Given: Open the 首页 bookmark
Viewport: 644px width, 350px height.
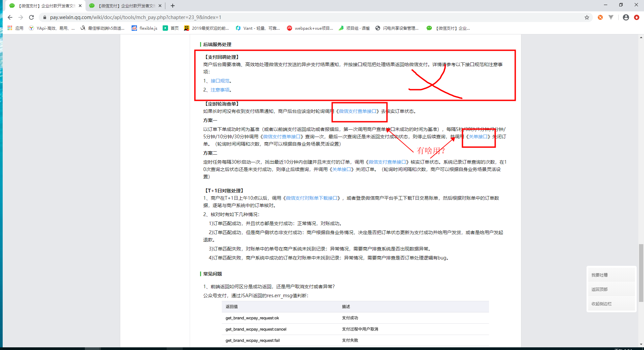Looking at the screenshot, I should (x=171, y=28).
